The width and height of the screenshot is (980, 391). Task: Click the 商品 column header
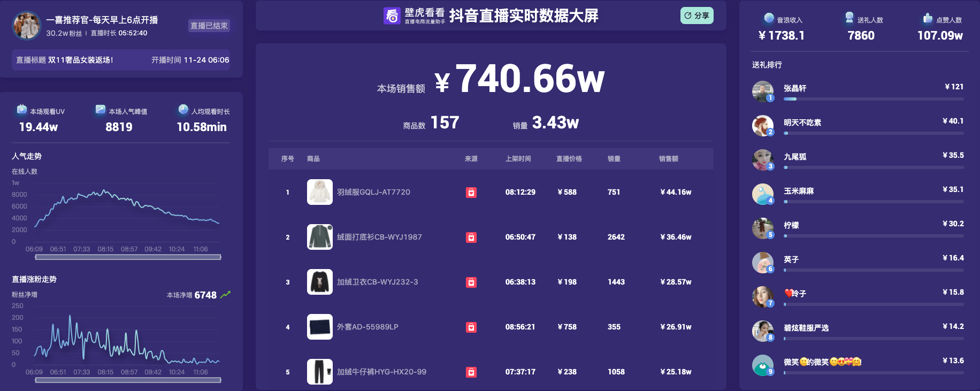(x=313, y=159)
